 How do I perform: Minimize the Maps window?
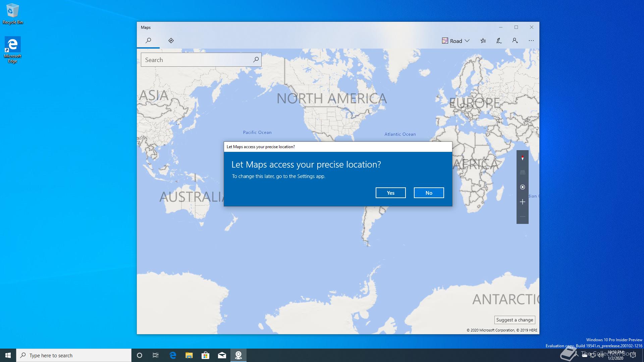(501, 27)
